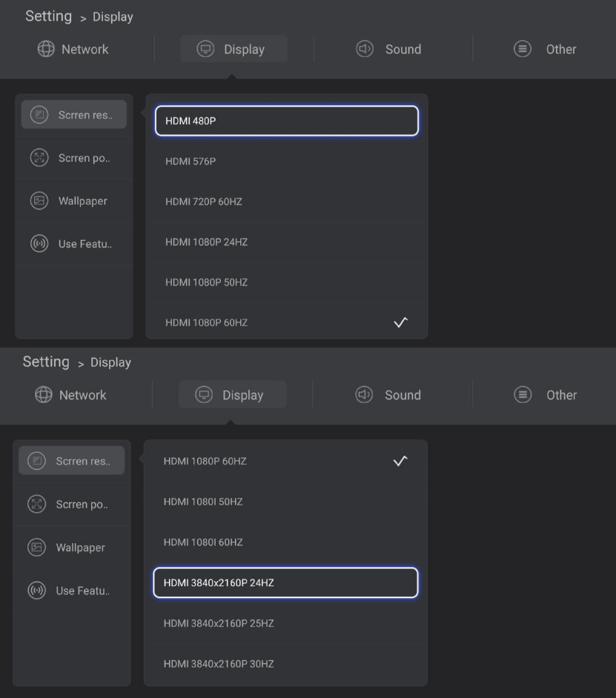Click the checkmark beside HDMI 1080P 60HZ in the bottom list
Viewport: 616px width, 698px height.
pos(400,461)
